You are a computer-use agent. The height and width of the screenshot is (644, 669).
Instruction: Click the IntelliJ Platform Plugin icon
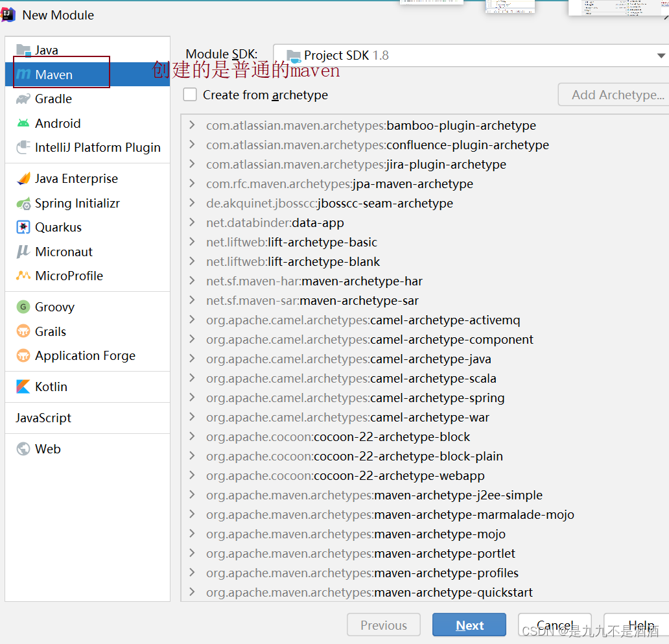pyautogui.click(x=23, y=147)
